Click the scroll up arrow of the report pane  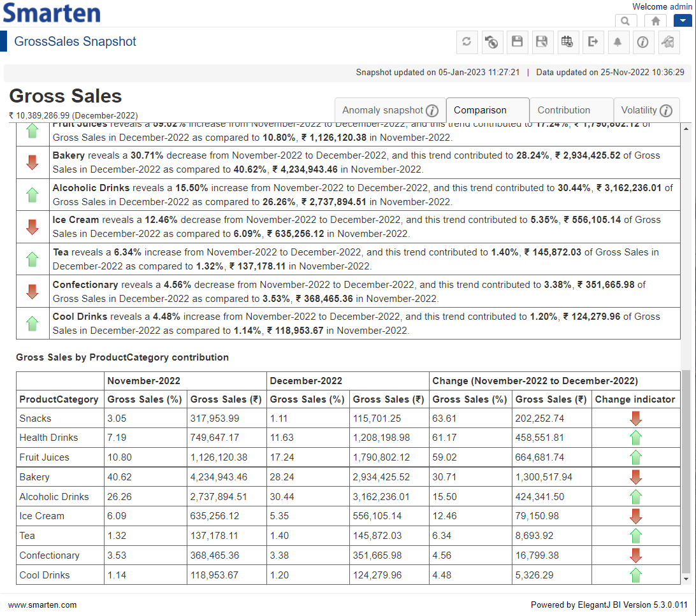click(x=686, y=129)
